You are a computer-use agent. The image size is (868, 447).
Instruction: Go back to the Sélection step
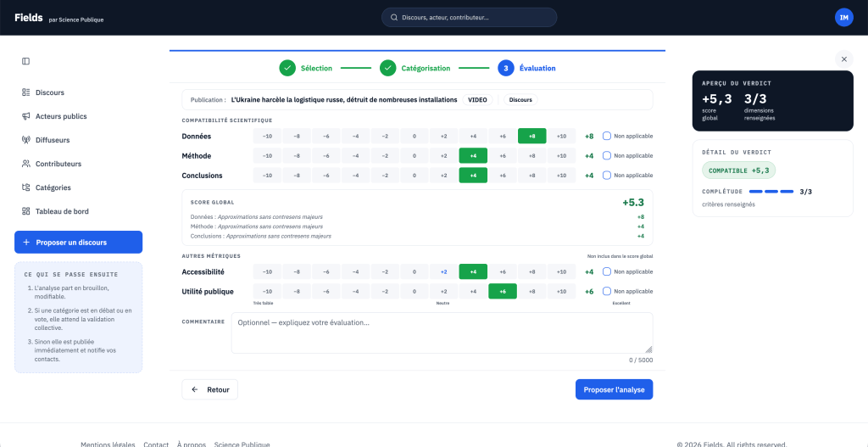(305, 68)
